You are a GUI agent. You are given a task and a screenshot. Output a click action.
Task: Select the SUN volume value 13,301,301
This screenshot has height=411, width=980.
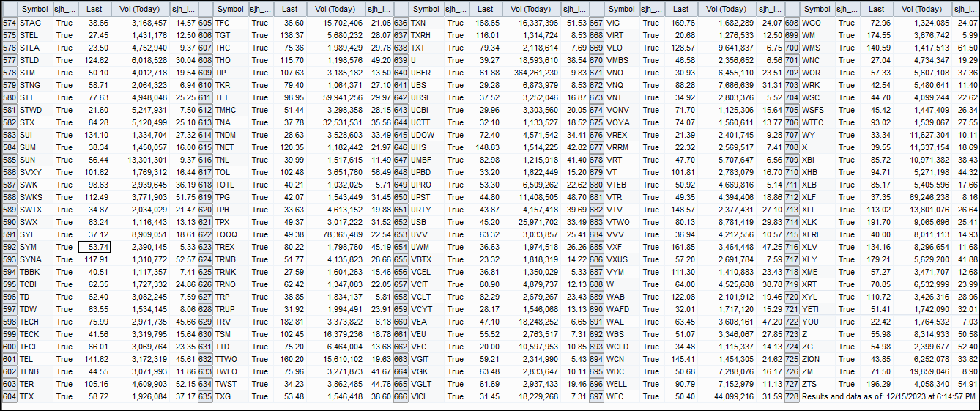141,160
